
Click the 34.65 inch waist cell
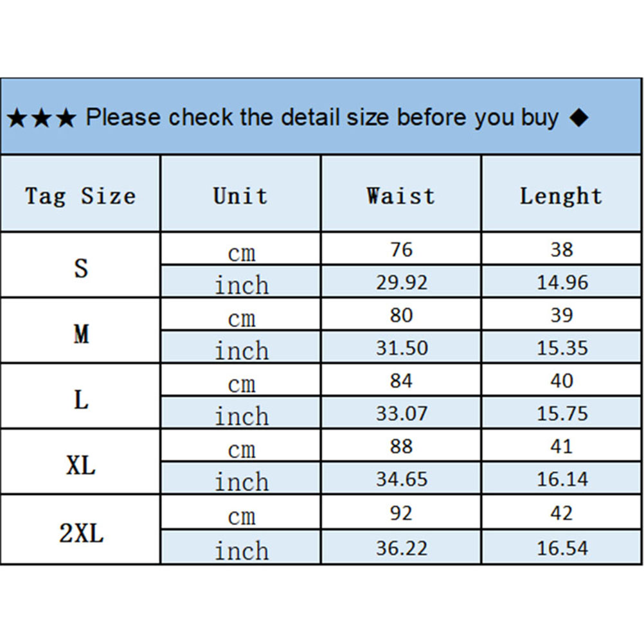(401, 479)
